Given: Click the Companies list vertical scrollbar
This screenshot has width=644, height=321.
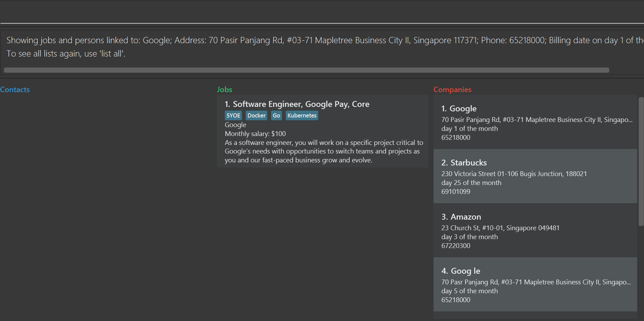Looking at the screenshot, I should pos(641,161).
